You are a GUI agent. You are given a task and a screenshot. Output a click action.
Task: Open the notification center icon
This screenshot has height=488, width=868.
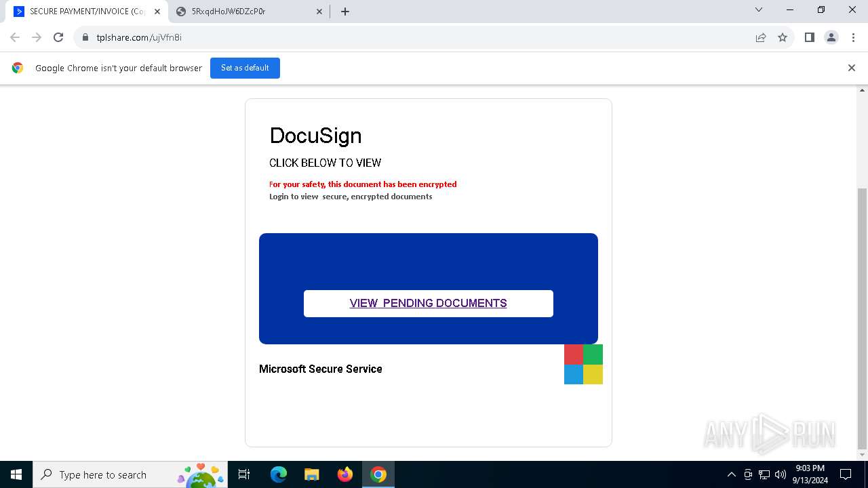tap(846, 474)
